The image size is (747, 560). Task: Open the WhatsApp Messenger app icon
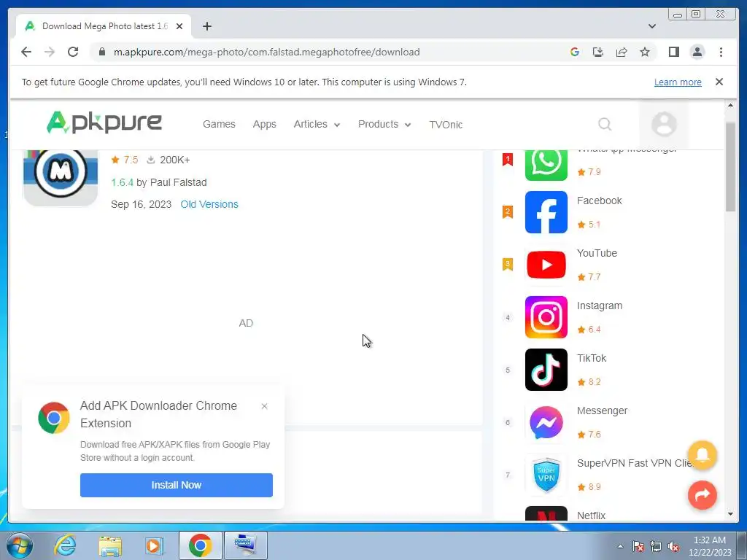click(x=546, y=164)
